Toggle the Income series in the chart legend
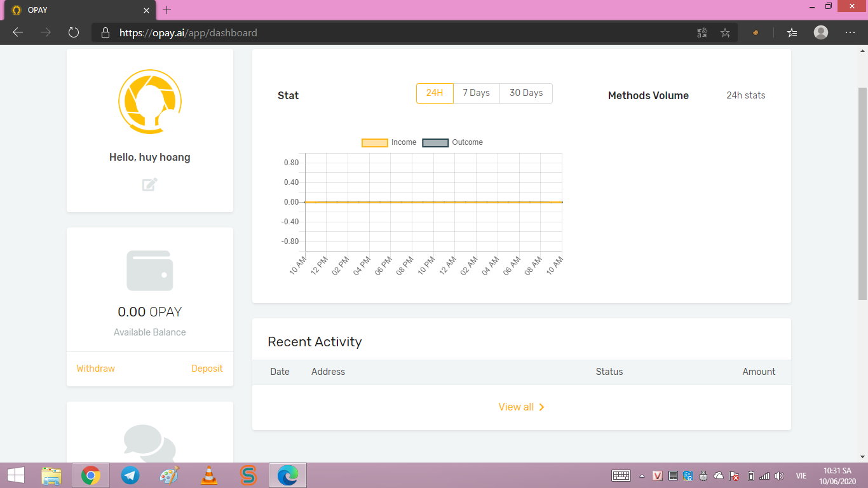Image resolution: width=868 pixels, height=488 pixels. (x=389, y=142)
